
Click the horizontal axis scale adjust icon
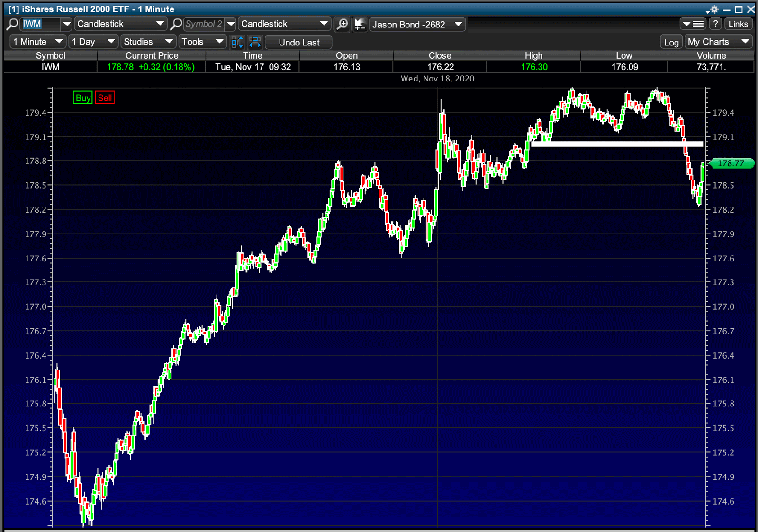point(255,42)
